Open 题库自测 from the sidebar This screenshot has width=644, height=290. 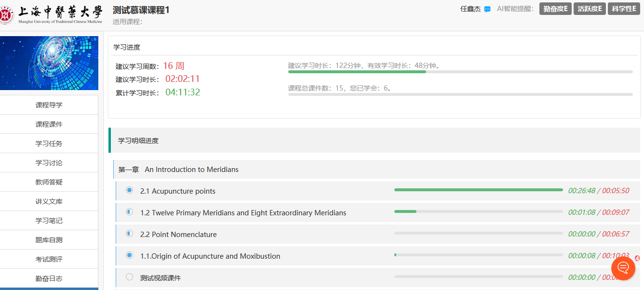tap(49, 240)
